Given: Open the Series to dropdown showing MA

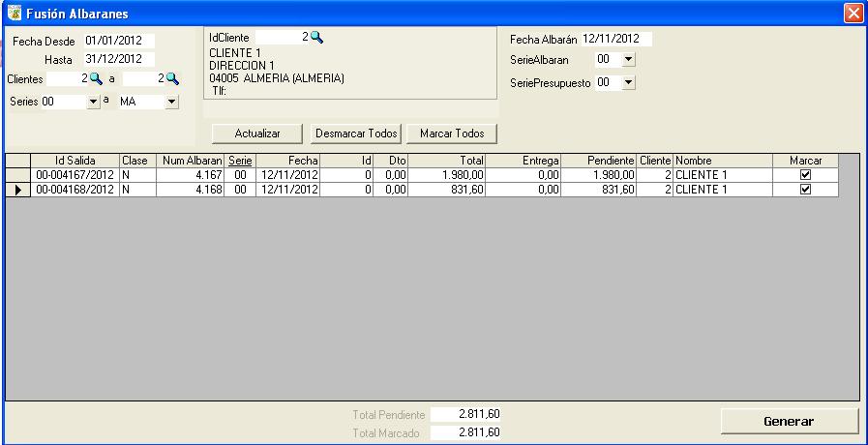Looking at the screenshot, I should click(171, 102).
